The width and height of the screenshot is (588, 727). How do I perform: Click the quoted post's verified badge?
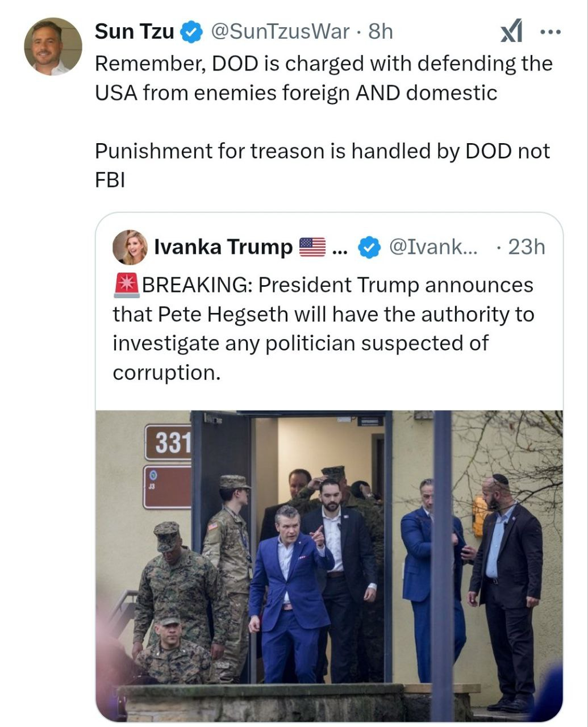369,248
